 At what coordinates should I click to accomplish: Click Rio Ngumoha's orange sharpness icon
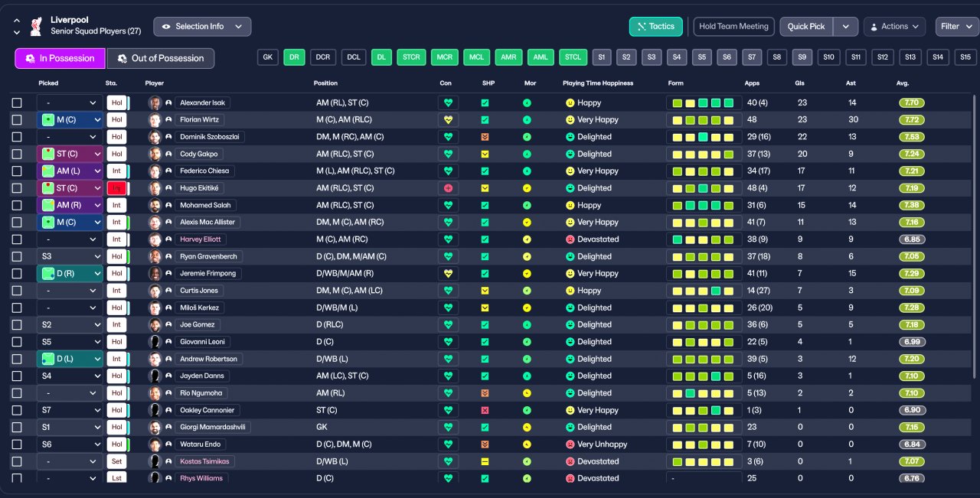coord(485,393)
